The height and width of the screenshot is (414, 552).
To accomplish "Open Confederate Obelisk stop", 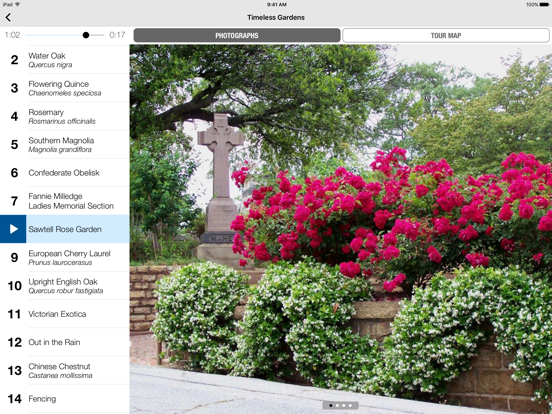I will (65, 173).
